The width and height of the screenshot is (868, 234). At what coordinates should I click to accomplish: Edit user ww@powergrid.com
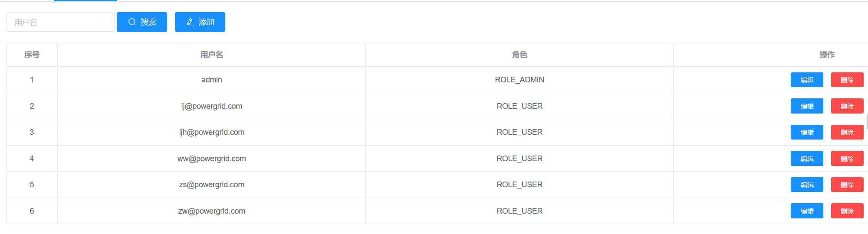pyautogui.click(x=807, y=159)
